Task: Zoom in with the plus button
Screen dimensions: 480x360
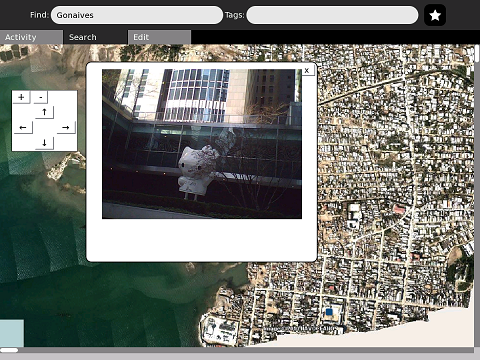Action: coord(21,97)
